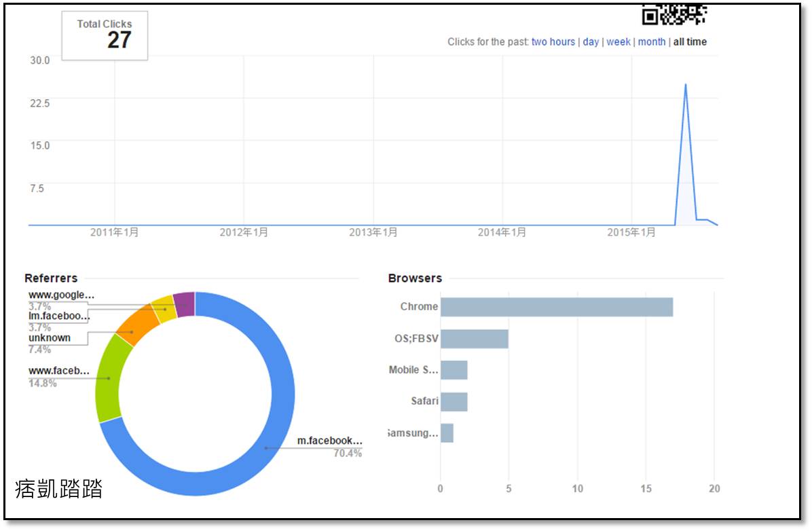Image resolution: width=812 pixels, height=531 pixels.
Task: Click the OS;FBSV browser label
Action: pyautogui.click(x=416, y=339)
